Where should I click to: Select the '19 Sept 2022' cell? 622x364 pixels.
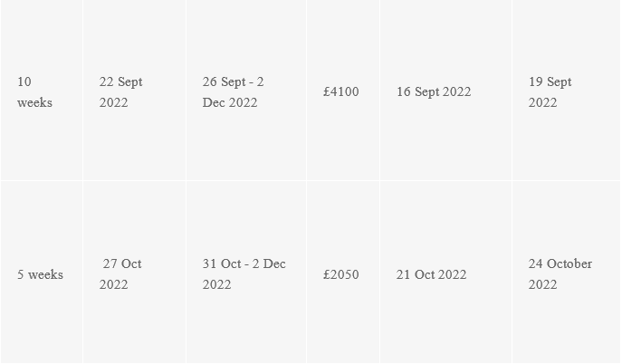567,91
